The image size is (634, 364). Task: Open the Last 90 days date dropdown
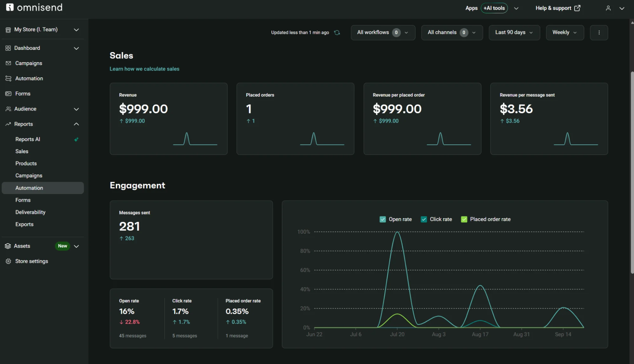[514, 33]
